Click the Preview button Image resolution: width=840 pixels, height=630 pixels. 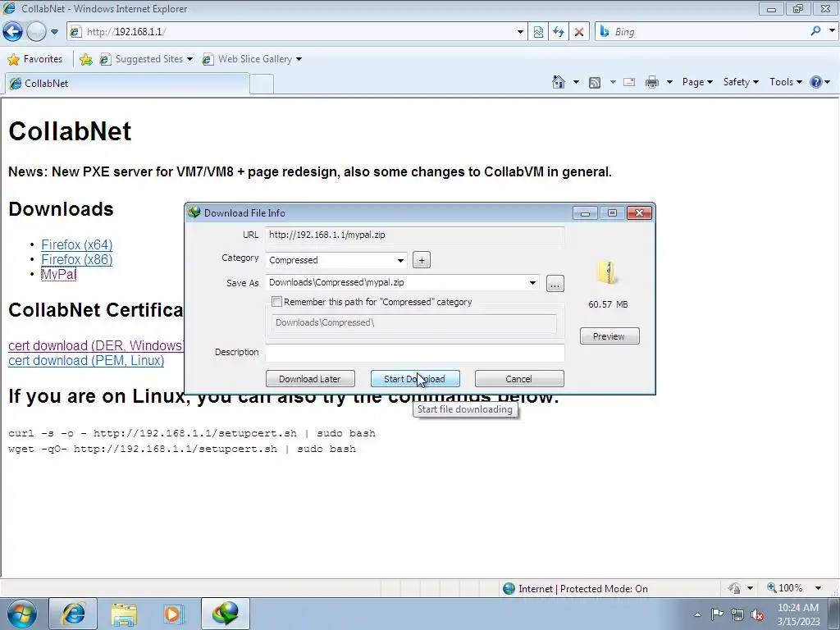coord(609,336)
